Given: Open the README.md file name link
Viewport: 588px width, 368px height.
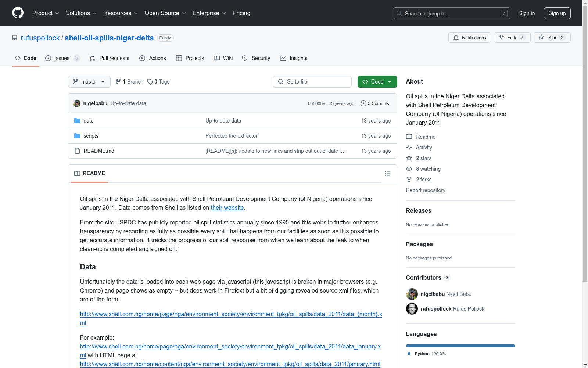Looking at the screenshot, I should point(99,151).
